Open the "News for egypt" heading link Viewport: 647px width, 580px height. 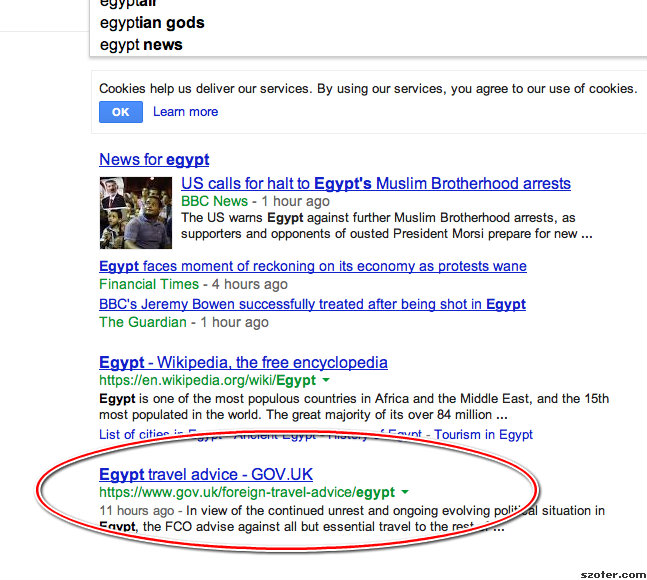click(x=154, y=159)
